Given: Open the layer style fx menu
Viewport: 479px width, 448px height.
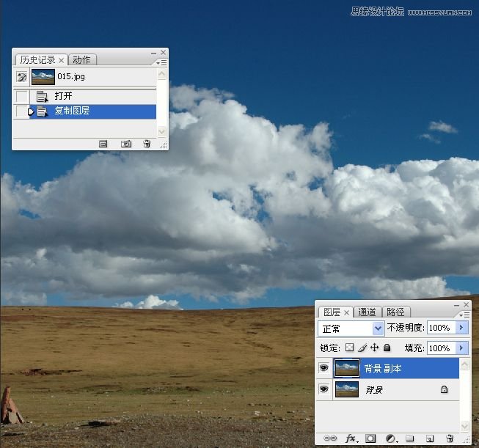Looking at the screenshot, I should click(351, 438).
